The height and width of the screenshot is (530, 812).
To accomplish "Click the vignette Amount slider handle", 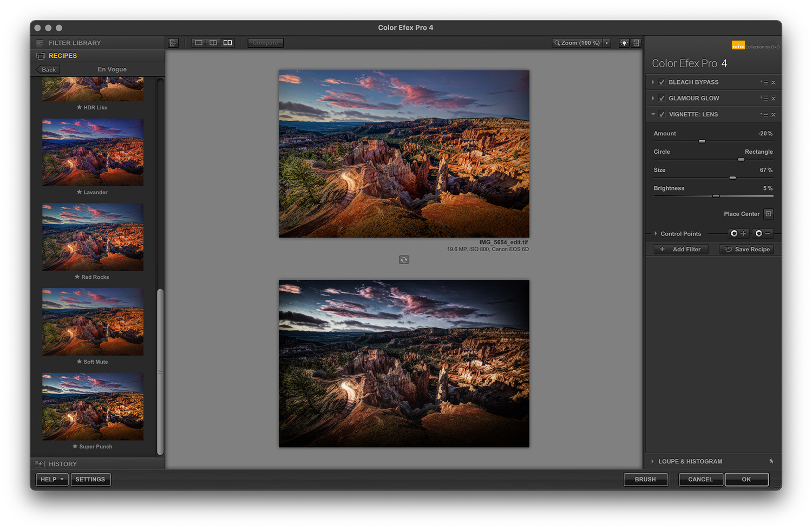I will click(x=702, y=141).
